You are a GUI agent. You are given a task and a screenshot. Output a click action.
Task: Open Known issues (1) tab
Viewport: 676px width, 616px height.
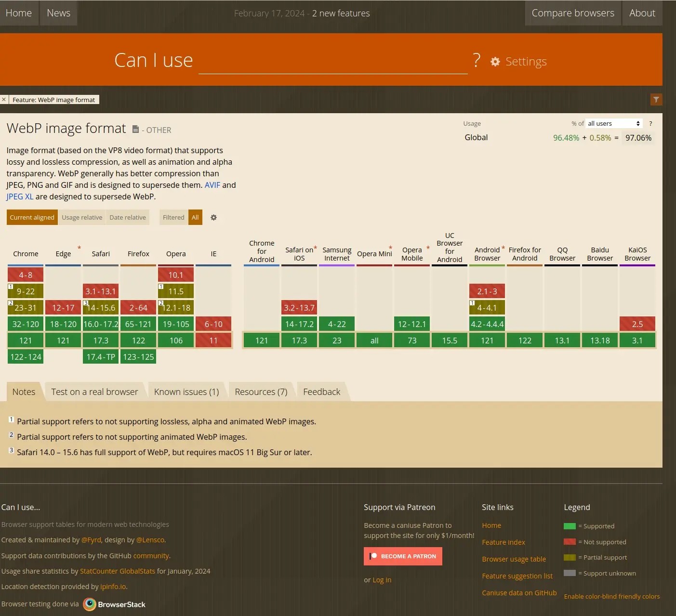(x=186, y=392)
